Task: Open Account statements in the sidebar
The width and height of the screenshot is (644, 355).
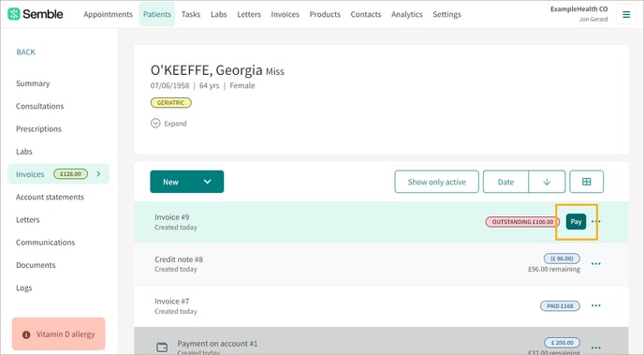Action: pos(50,197)
